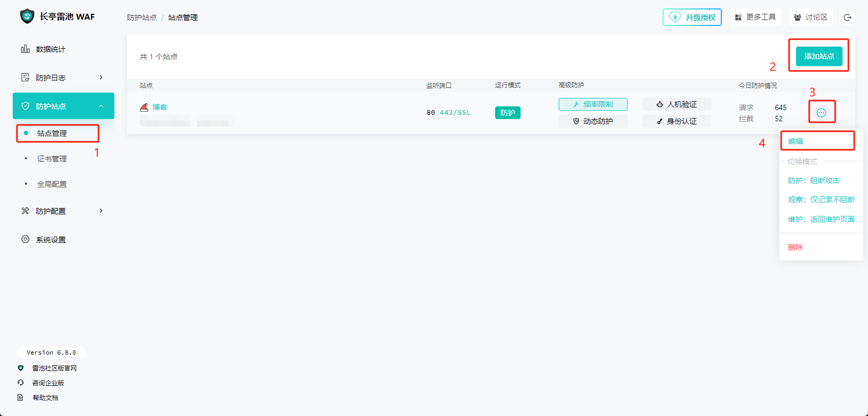This screenshot has width=868, height=416.
Task: Toggle 人机验证 human verification
Action: pos(676,104)
